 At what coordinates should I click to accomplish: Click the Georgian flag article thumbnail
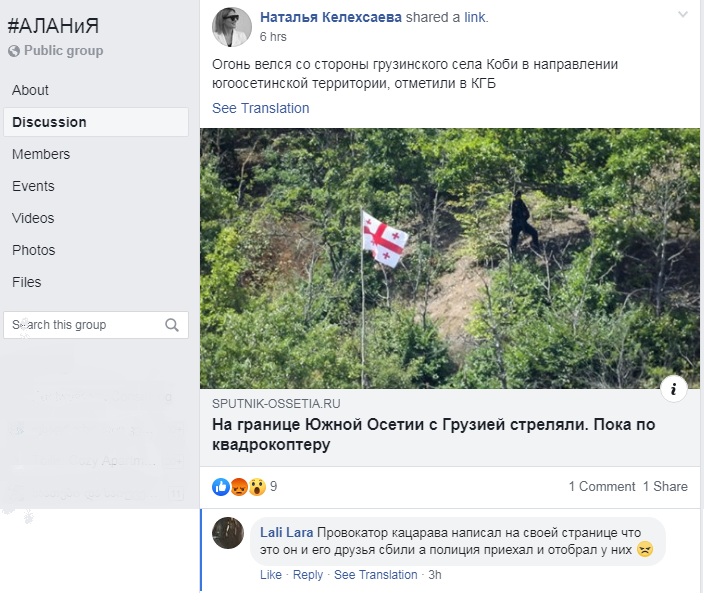[x=450, y=258]
